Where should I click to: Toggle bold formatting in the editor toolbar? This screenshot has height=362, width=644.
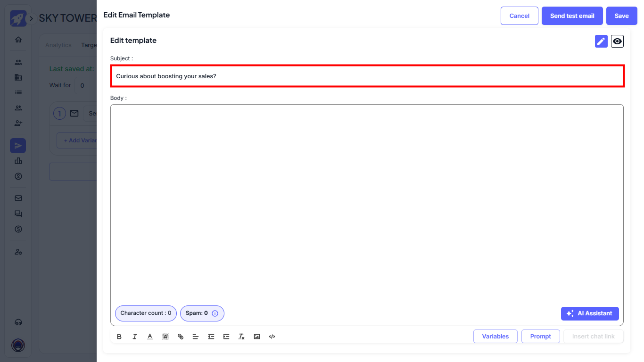(119, 337)
